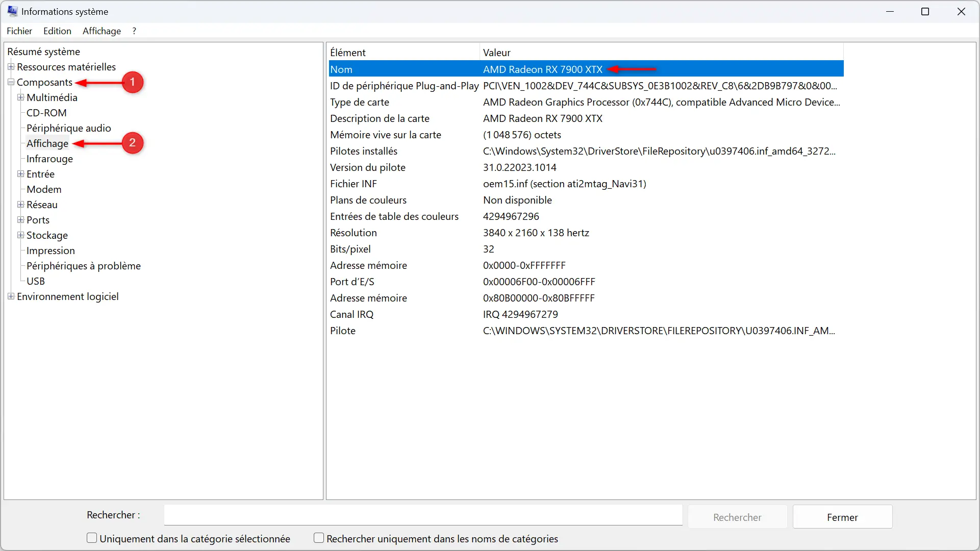The height and width of the screenshot is (551, 980).
Task: Click value 31.0.22023.1014
Action: point(519,167)
